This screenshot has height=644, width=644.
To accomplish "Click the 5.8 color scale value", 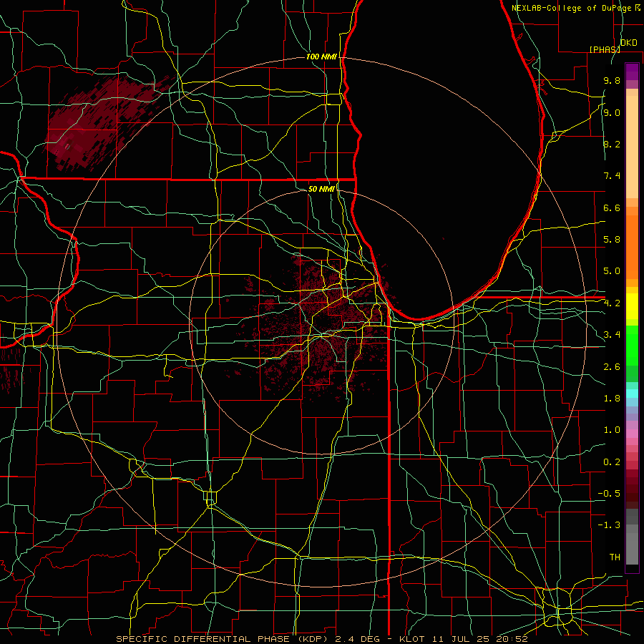I will click(x=612, y=240).
